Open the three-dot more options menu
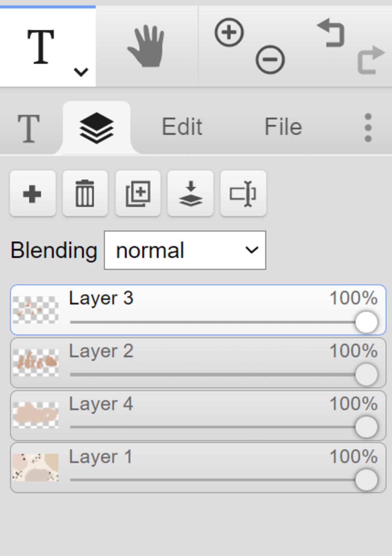The height and width of the screenshot is (556, 392). [368, 127]
